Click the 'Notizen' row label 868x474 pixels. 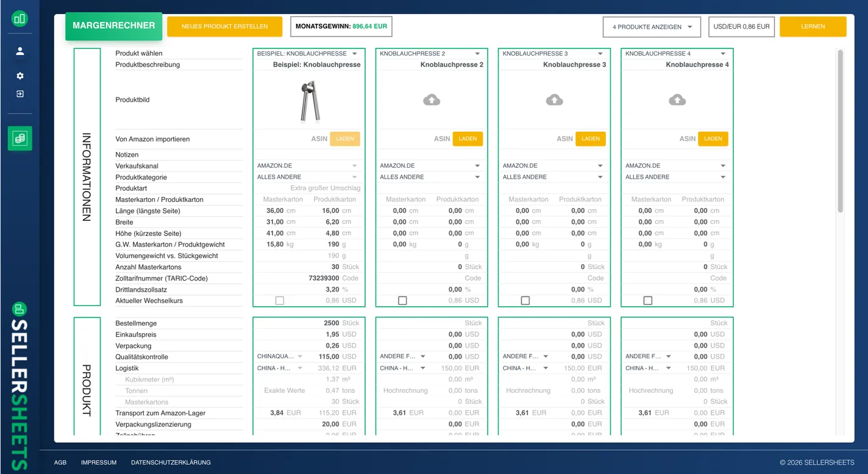(127, 155)
